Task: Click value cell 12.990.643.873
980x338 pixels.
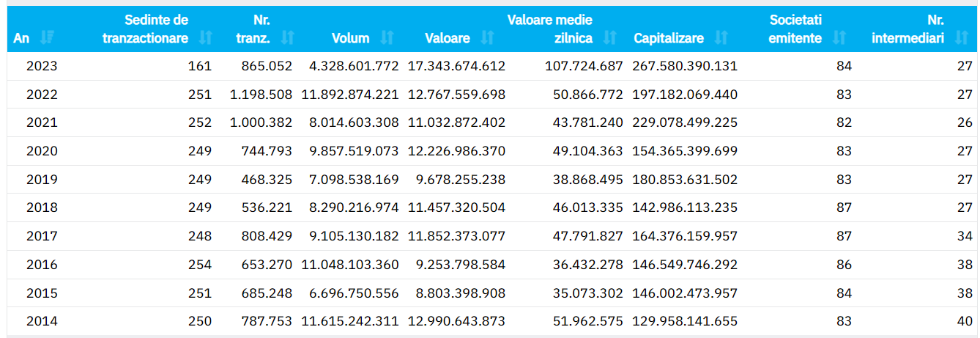Action: click(456, 321)
